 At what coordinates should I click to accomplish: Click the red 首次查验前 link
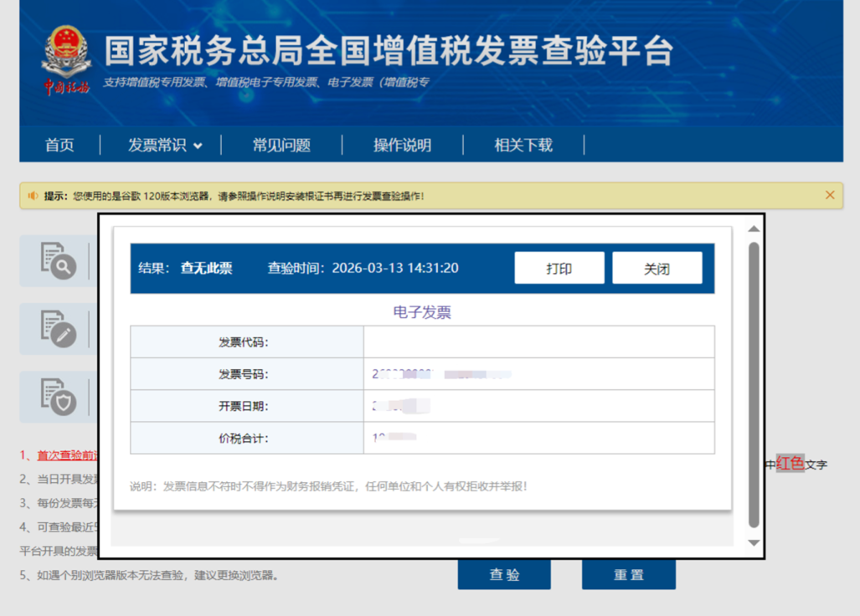click(67, 455)
